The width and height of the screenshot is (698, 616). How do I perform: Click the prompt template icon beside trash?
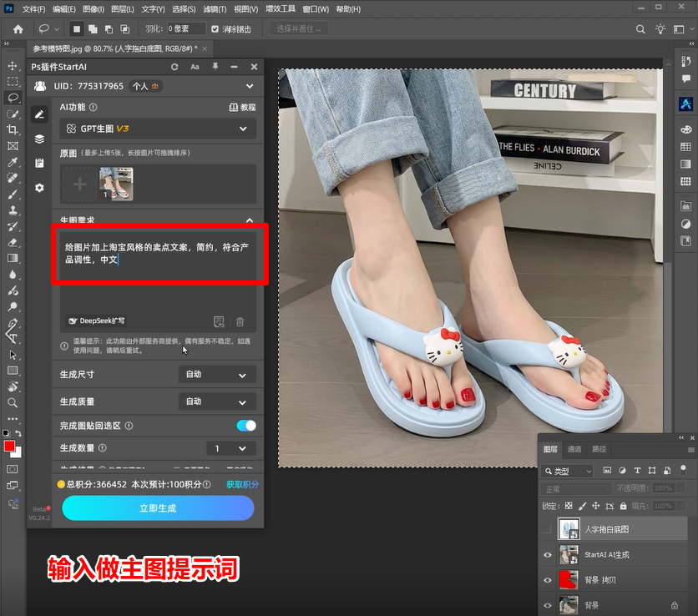pyautogui.click(x=219, y=321)
